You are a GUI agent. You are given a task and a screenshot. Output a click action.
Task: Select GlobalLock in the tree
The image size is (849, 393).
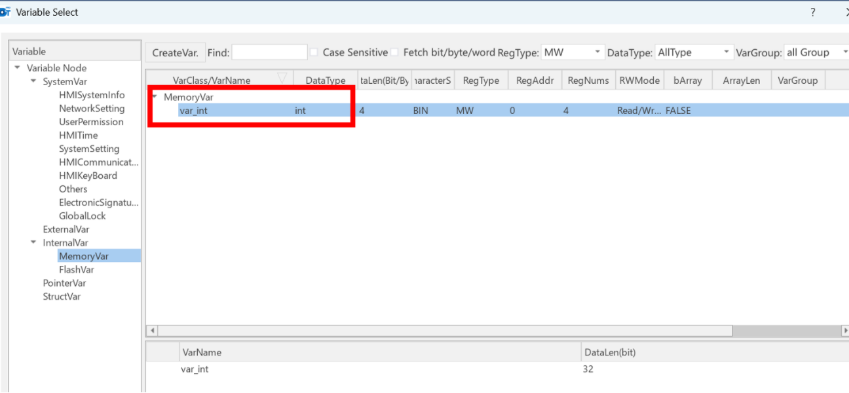(82, 215)
